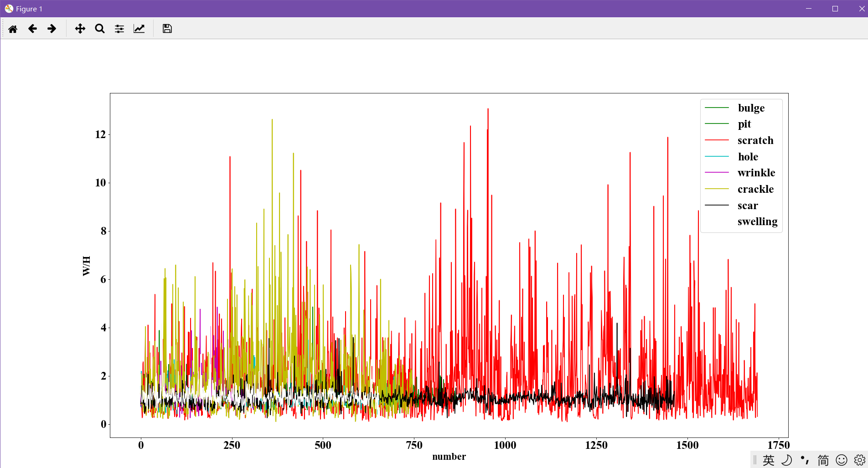Open the Configure subplots dialog
Screen dimensions: 868x468
coord(119,29)
